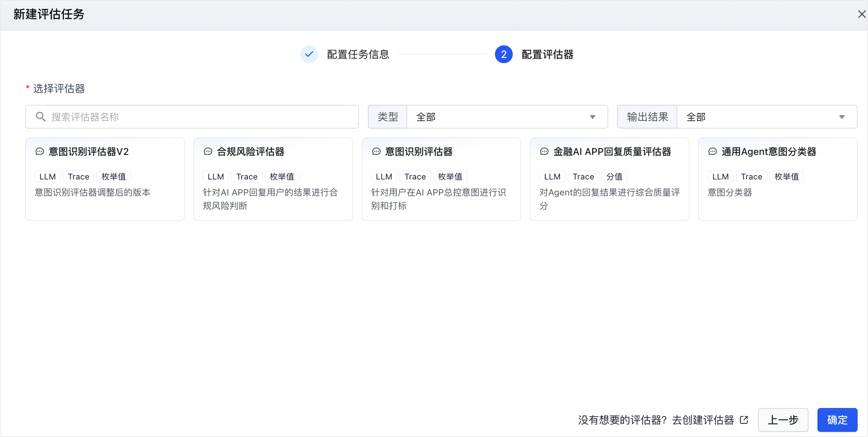Click the chat icon on 通用Agent意图分类器 card
The height and width of the screenshot is (437, 868).
click(713, 152)
